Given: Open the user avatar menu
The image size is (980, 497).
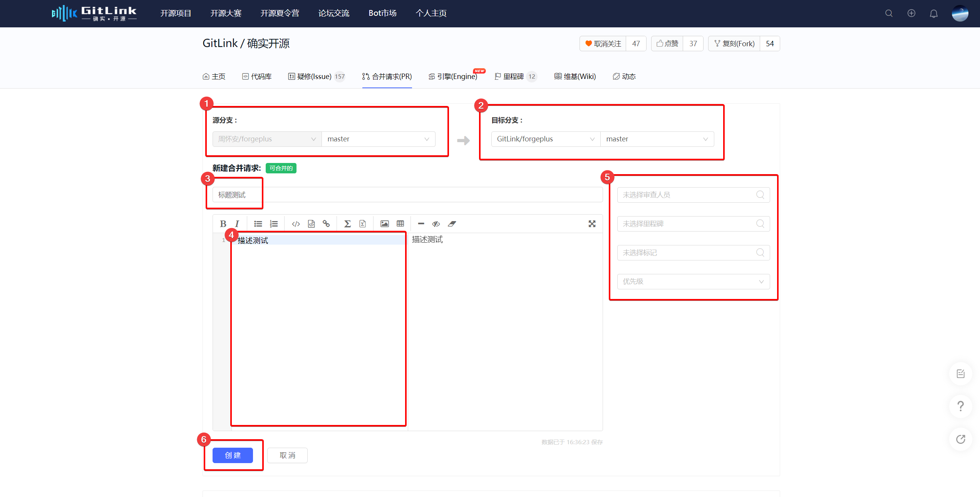Looking at the screenshot, I should point(960,13).
